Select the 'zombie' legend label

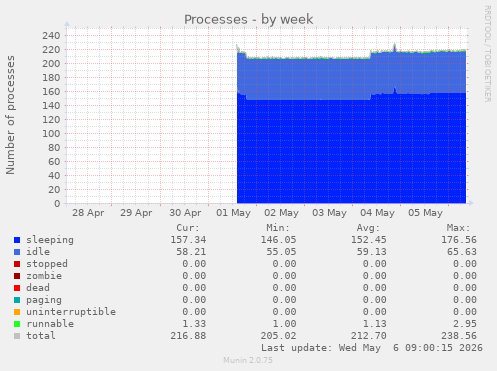point(44,276)
